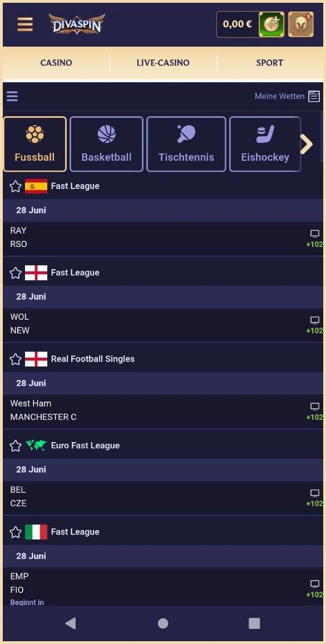The width and height of the screenshot is (326, 644).
Task: Open the gladiator helmet profile icon
Action: pos(301,24)
